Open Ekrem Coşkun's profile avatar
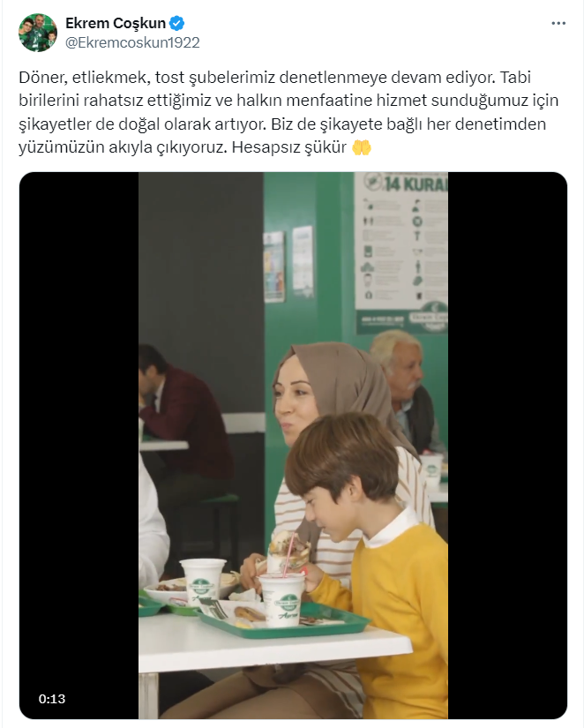 pyautogui.click(x=38, y=33)
